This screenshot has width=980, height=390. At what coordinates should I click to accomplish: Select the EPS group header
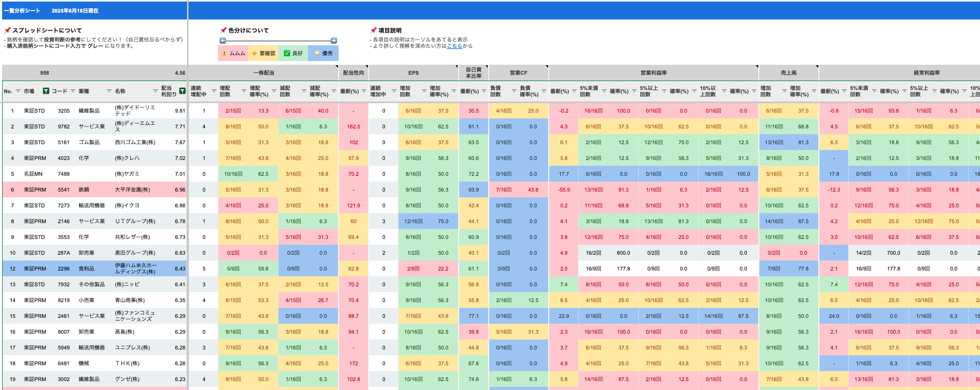(413, 73)
